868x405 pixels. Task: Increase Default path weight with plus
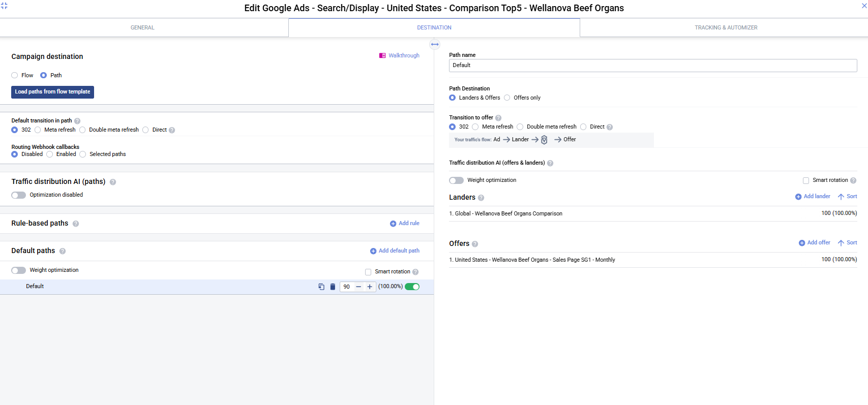click(x=370, y=287)
